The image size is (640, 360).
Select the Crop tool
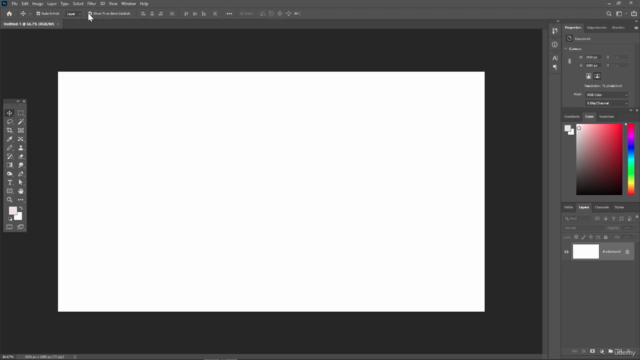[9, 131]
